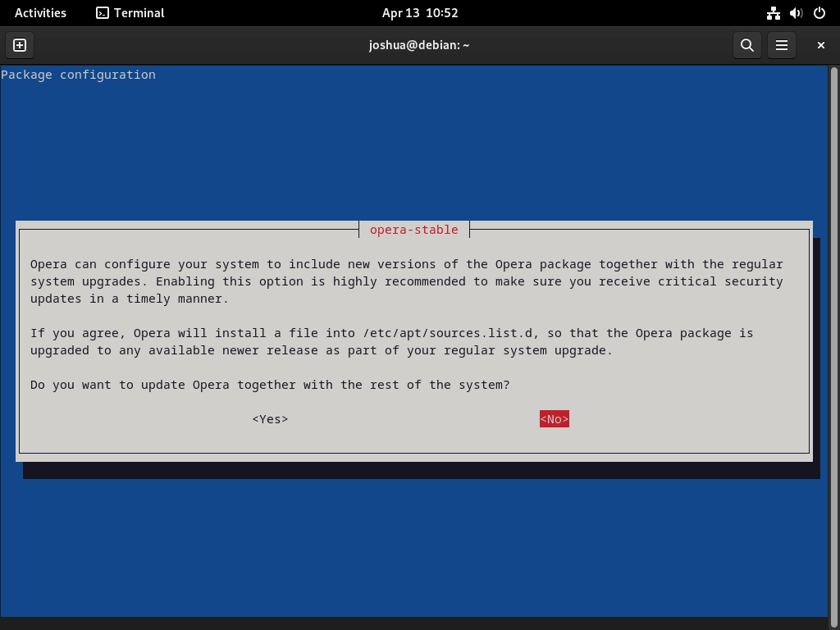Click the 'upgraded to any available newer release' line

point(322,350)
